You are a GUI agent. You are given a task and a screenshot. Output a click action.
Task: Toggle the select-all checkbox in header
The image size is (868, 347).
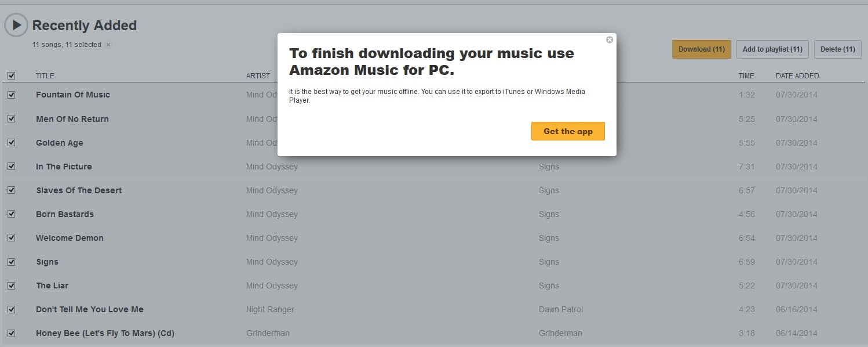click(11, 75)
